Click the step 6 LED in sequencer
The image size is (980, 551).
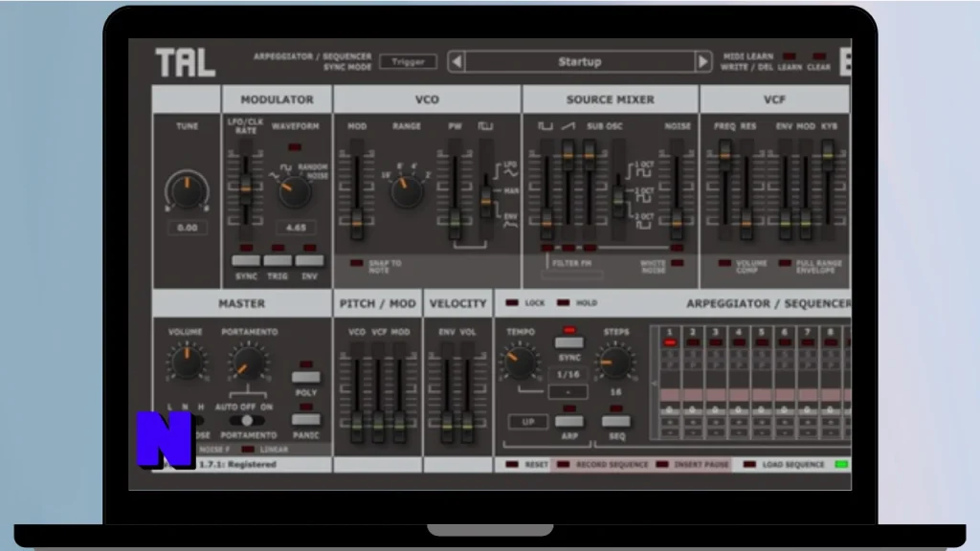(x=785, y=342)
